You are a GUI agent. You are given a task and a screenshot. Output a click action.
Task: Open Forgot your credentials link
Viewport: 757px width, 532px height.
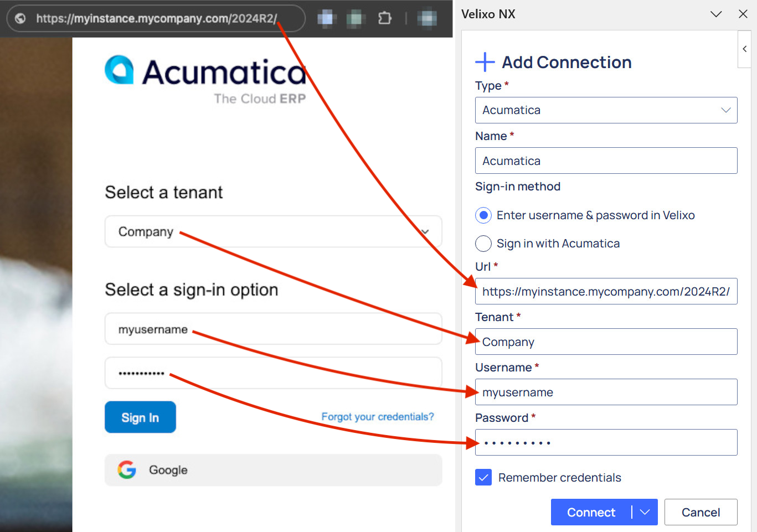click(378, 417)
